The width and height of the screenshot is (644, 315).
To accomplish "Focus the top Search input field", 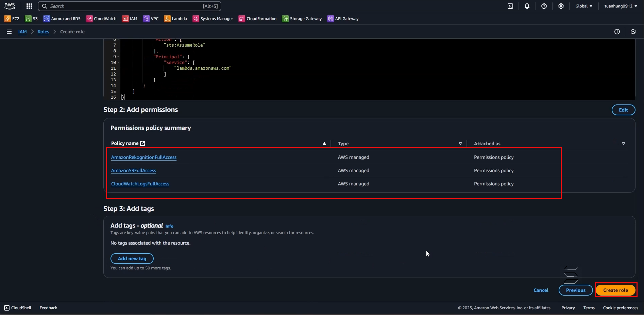I will tap(130, 6).
